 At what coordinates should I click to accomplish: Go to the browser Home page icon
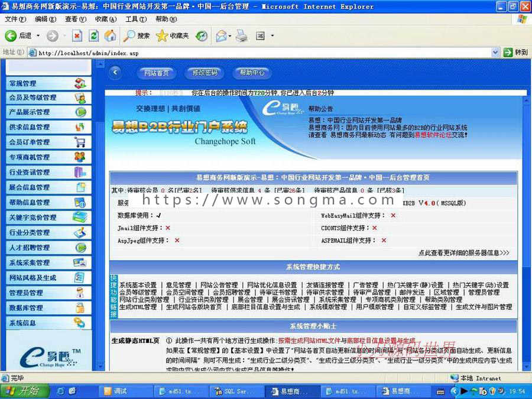pyautogui.click(x=109, y=35)
